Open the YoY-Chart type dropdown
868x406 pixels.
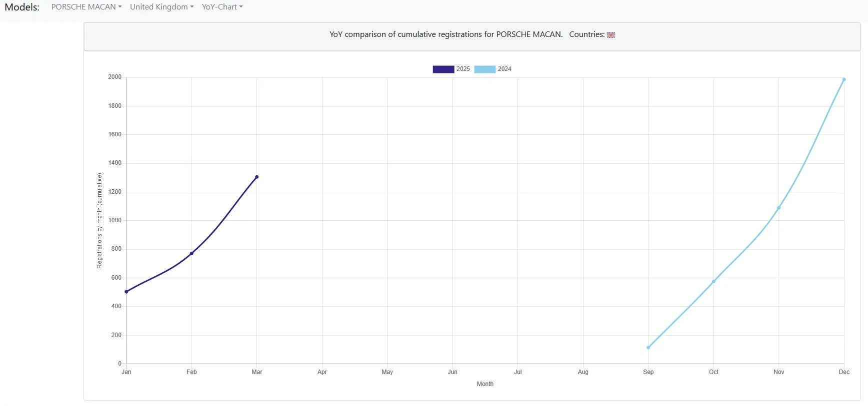222,7
